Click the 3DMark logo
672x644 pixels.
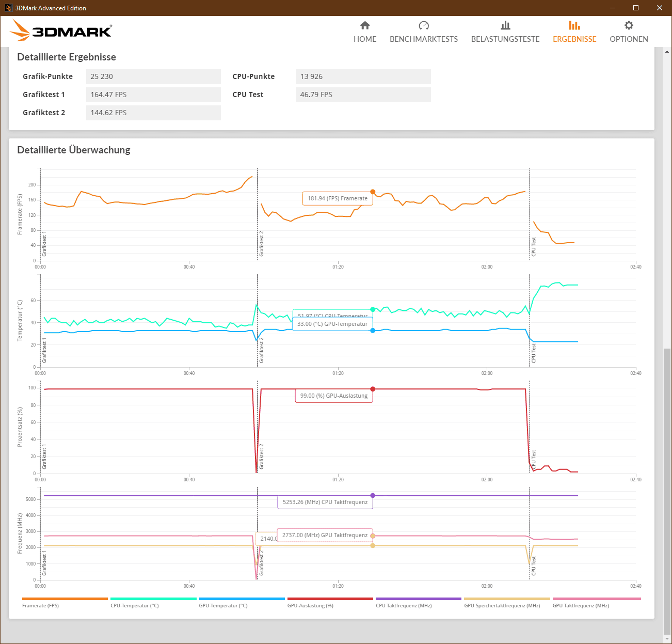coord(61,30)
